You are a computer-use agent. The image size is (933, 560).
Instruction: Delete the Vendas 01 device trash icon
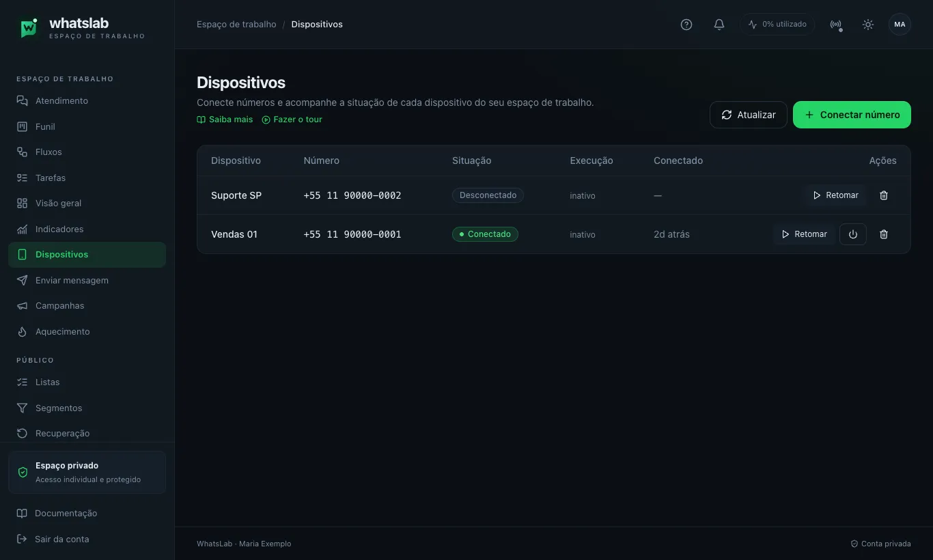pos(884,234)
